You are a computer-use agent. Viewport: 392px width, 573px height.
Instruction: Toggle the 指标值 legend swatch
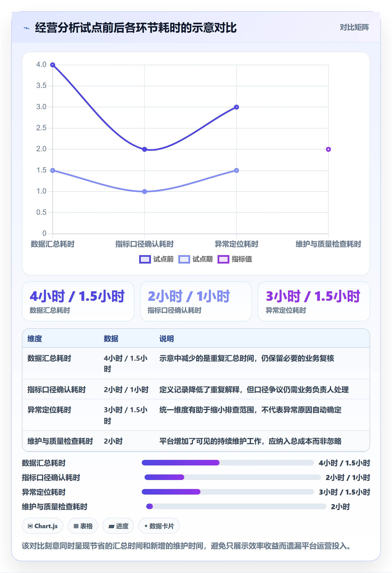coord(223,259)
